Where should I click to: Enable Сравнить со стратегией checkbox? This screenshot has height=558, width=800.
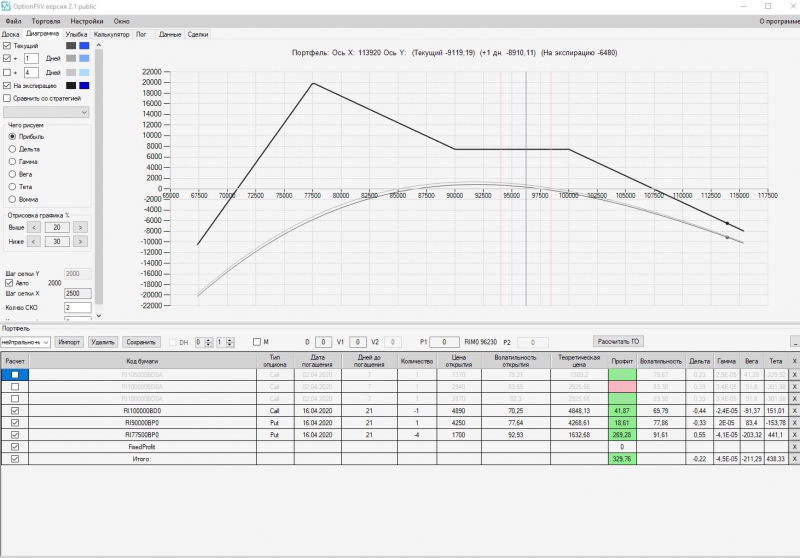click(7, 98)
